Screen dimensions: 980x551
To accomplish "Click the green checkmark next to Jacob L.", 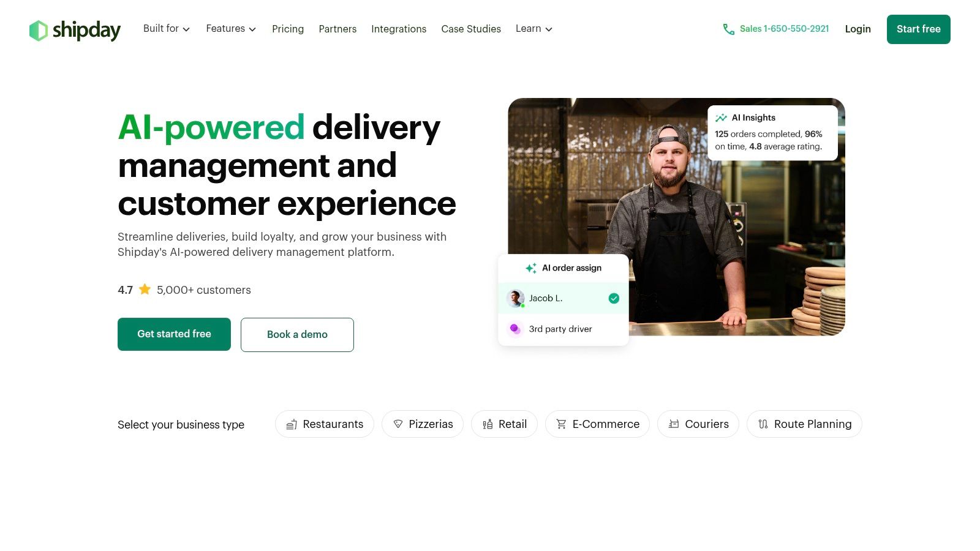I will 614,298.
